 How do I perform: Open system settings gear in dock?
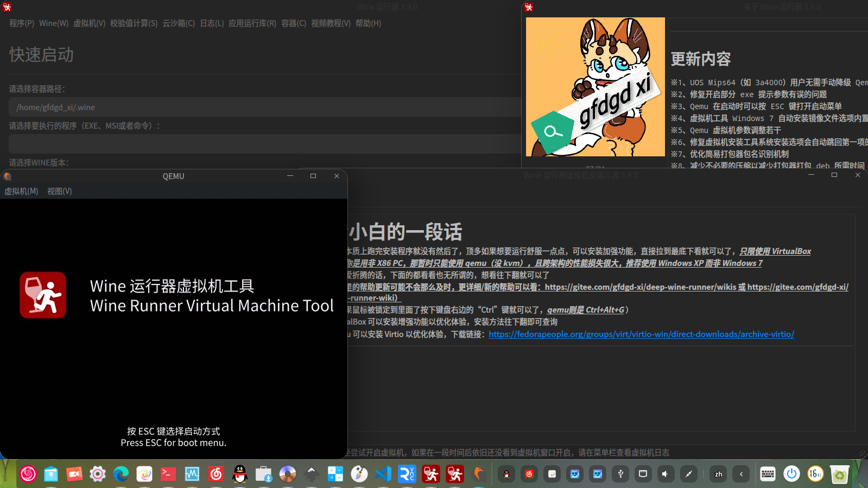98,474
